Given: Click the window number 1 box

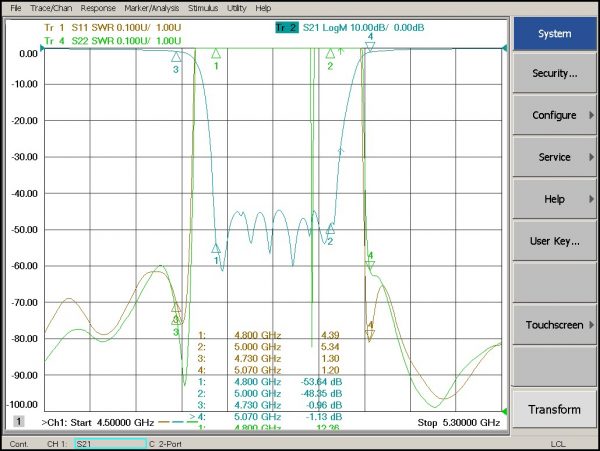Looking at the screenshot, I should [19, 422].
